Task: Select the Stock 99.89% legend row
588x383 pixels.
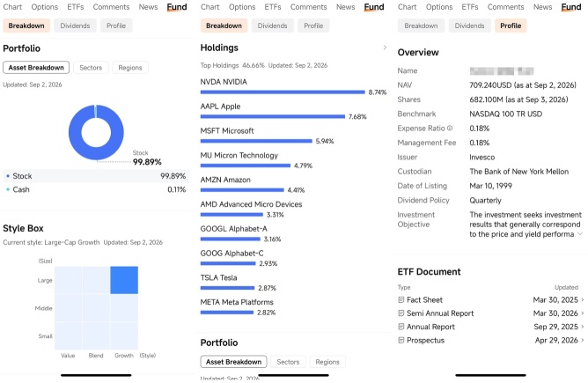Action: 96,176
